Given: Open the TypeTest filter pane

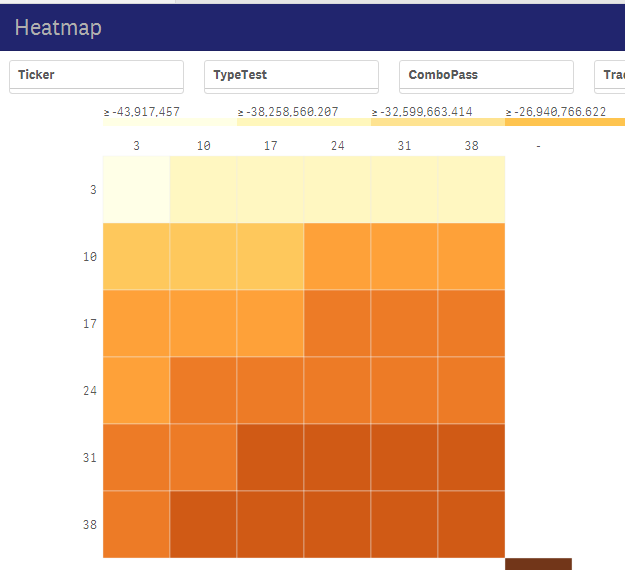Looking at the screenshot, I should pos(291,76).
